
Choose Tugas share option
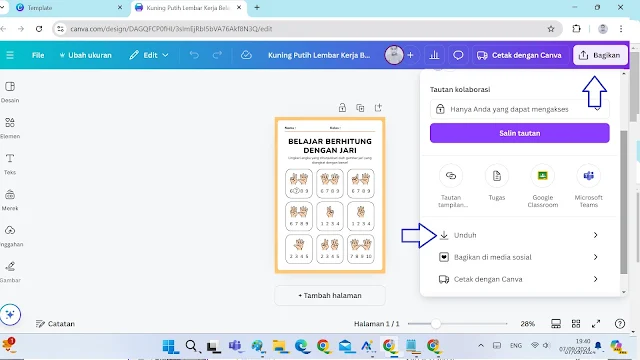tap(497, 182)
